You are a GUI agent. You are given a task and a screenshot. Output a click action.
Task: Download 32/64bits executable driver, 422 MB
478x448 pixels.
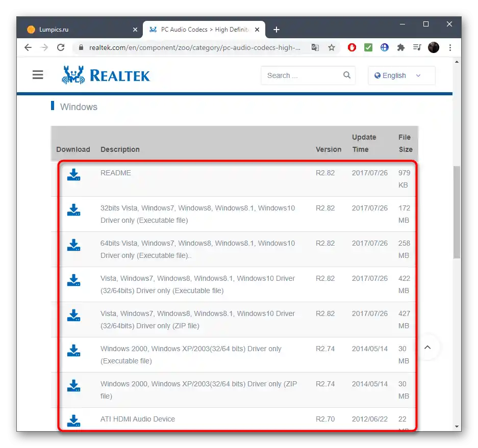(73, 280)
